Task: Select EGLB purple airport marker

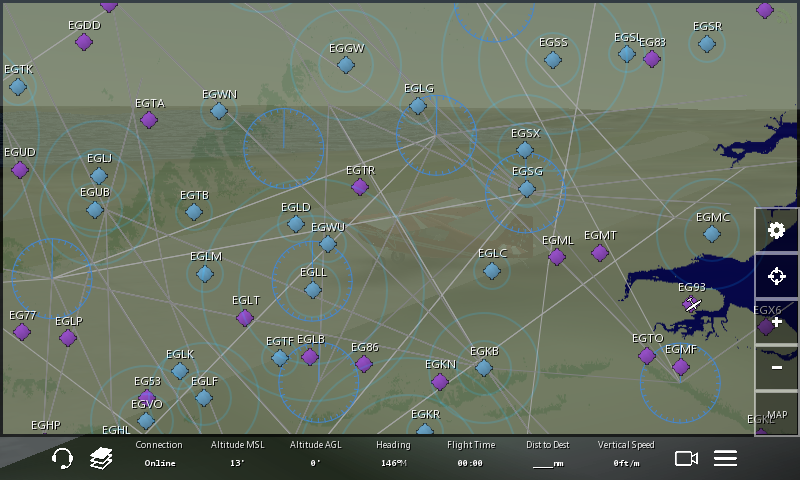Action: [310, 357]
